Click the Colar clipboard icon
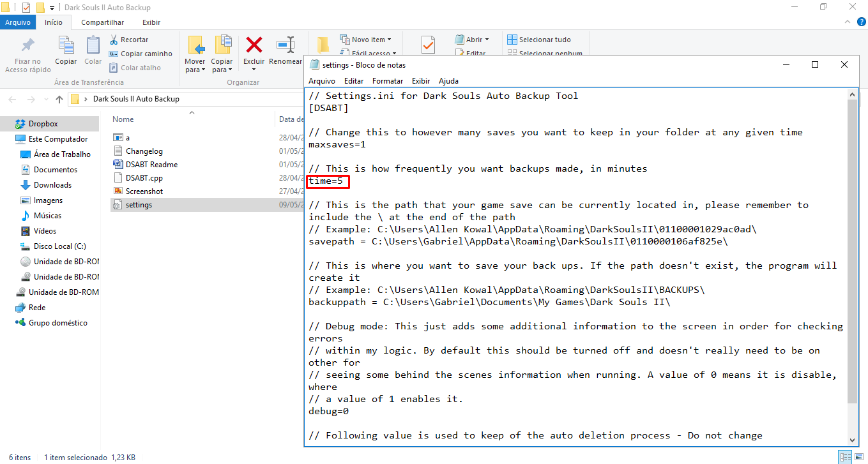 click(x=93, y=45)
